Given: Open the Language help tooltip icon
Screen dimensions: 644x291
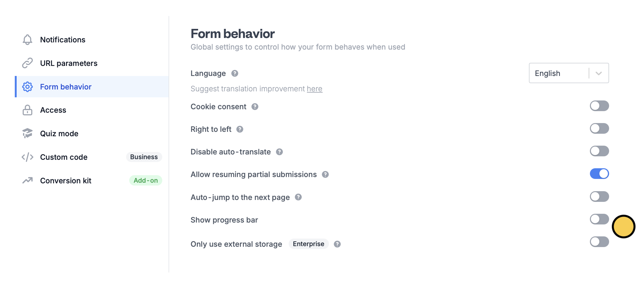Looking at the screenshot, I should [x=234, y=73].
